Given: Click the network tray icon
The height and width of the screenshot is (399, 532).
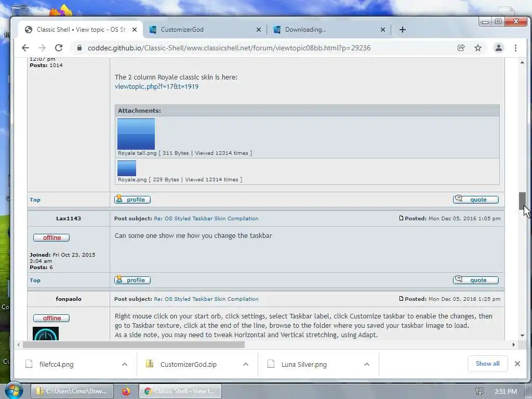Looking at the screenshot, I should pos(480,392).
